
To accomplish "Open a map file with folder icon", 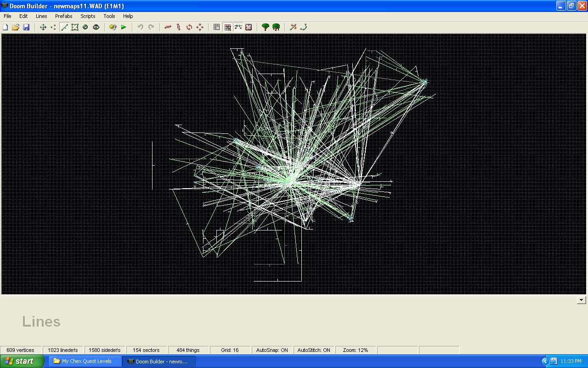I will [16, 27].
